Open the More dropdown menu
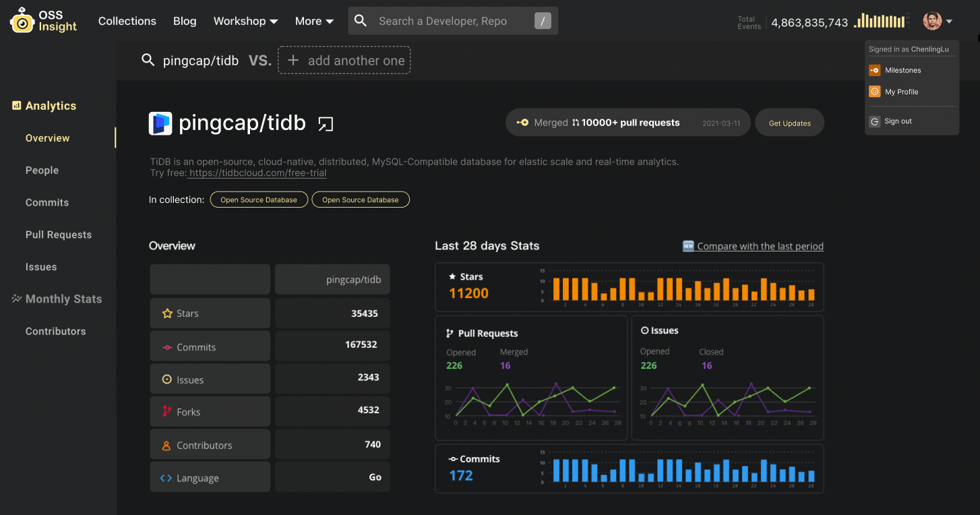980x515 pixels. click(314, 21)
